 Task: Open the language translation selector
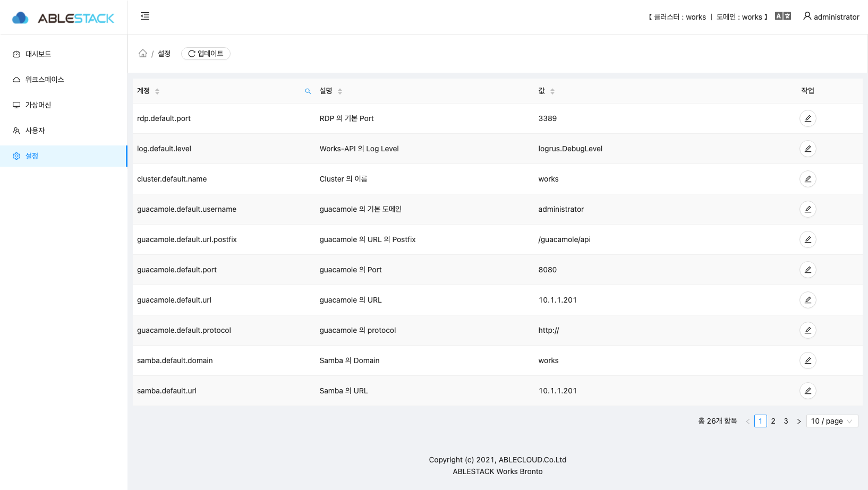coord(782,16)
